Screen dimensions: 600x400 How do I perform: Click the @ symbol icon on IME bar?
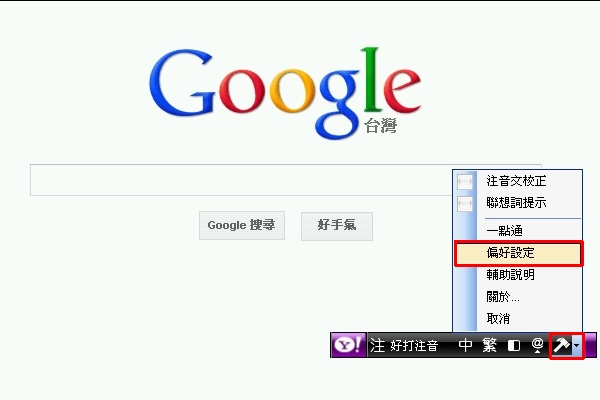(538, 345)
